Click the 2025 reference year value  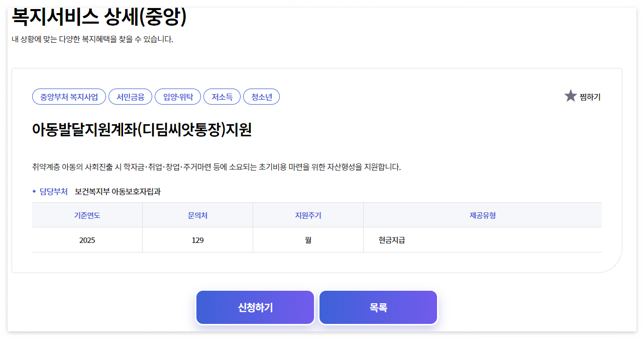[87, 240]
